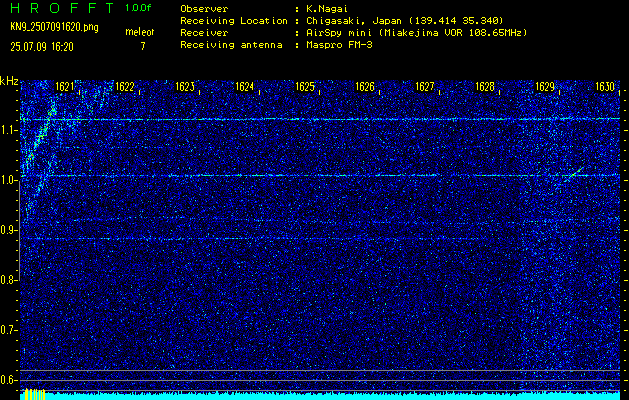Select the Chigasaki, Japan coordinates text
629x400 pixels.
coord(405,20)
